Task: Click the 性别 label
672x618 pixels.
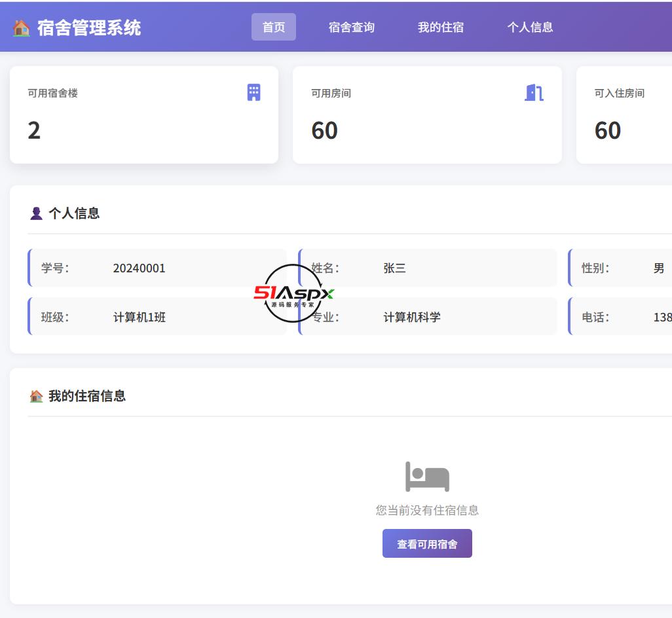Action: point(595,268)
